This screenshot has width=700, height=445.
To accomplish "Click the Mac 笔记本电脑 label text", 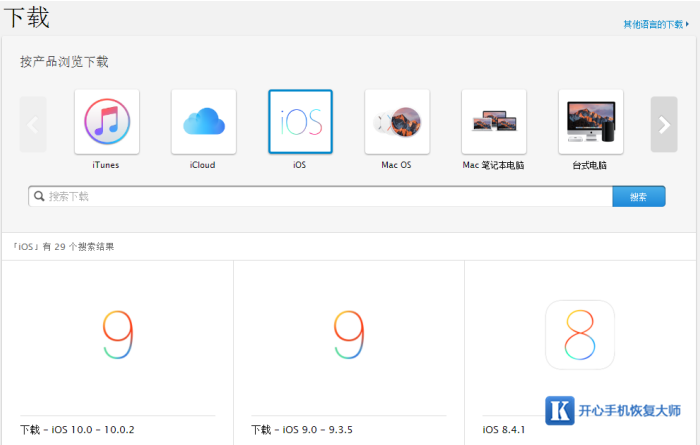I will [x=493, y=166].
